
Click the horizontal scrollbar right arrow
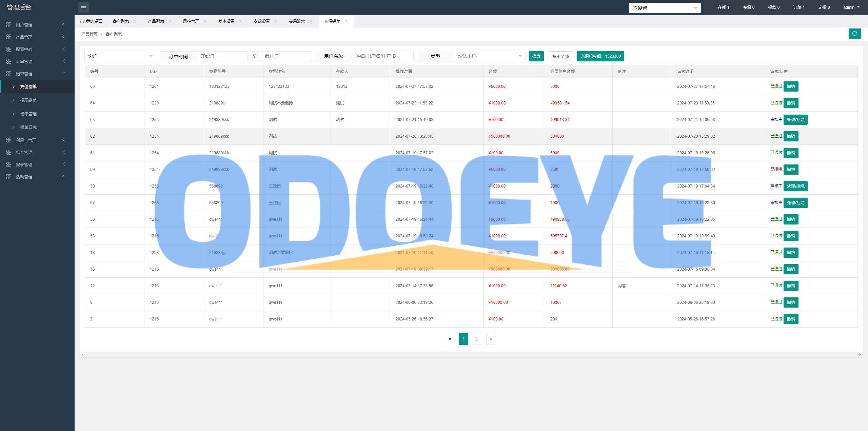(x=860, y=355)
